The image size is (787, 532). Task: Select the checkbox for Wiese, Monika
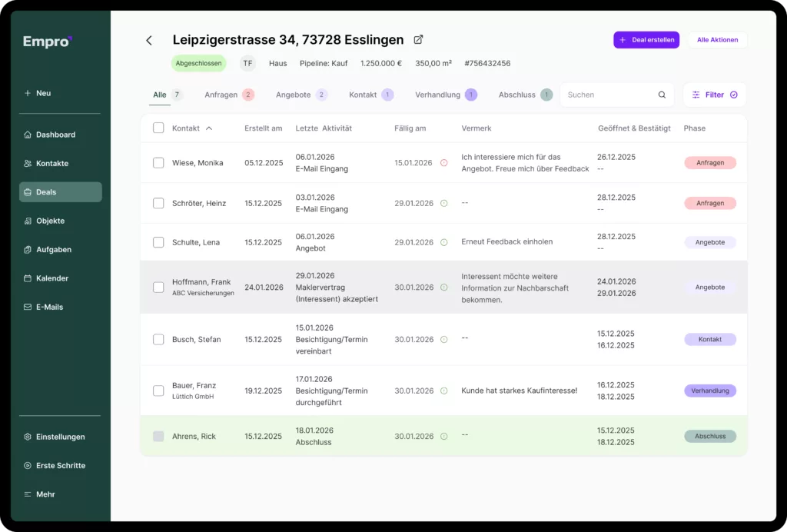158,163
